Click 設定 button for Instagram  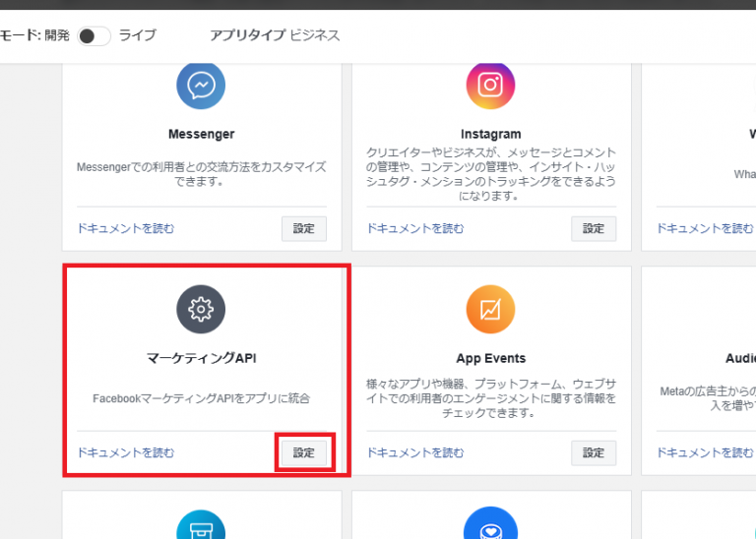tap(594, 228)
